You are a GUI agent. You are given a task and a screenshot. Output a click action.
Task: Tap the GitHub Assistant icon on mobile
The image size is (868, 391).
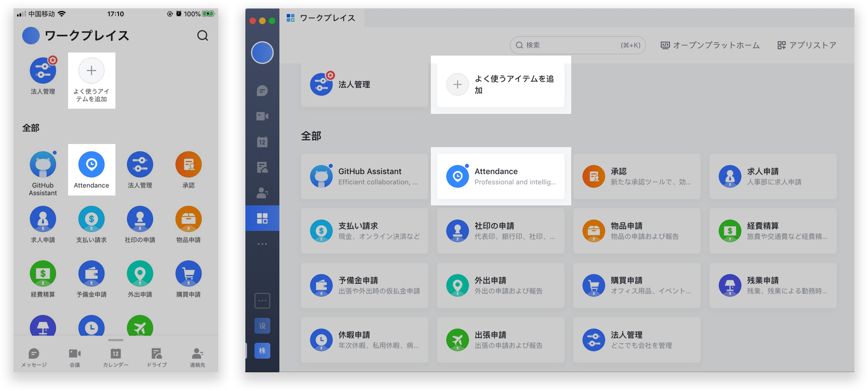pyautogui.click(x=43, y=165)
